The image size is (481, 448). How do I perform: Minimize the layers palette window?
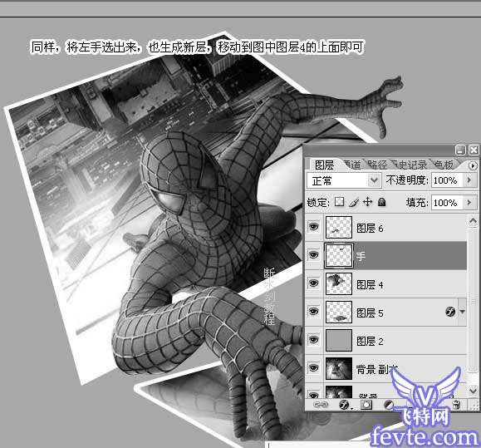[x=460, y=150]
